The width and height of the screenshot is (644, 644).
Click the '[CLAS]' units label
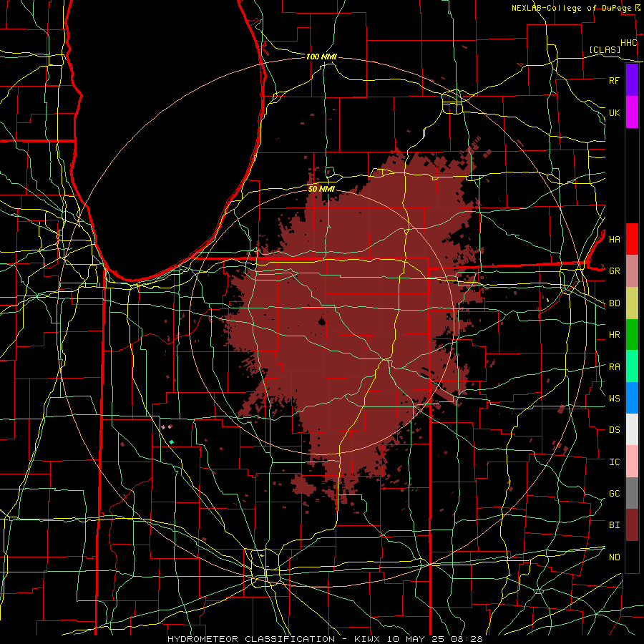coord(605,50)
